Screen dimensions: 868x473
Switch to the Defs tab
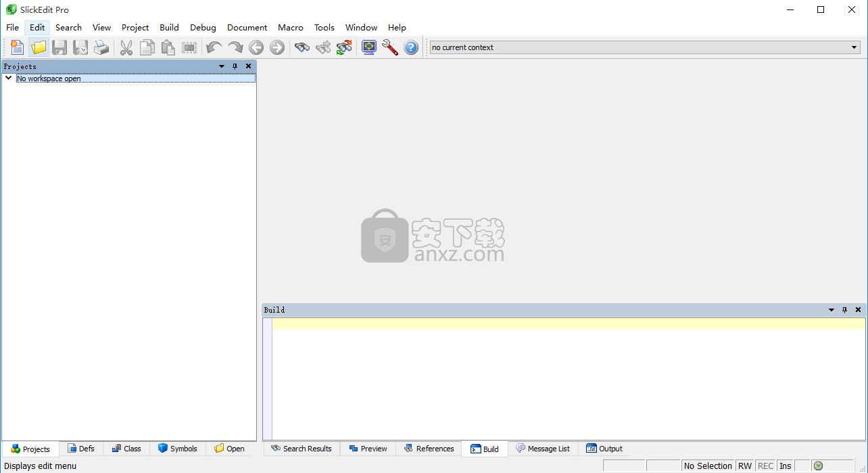[81, 449]
